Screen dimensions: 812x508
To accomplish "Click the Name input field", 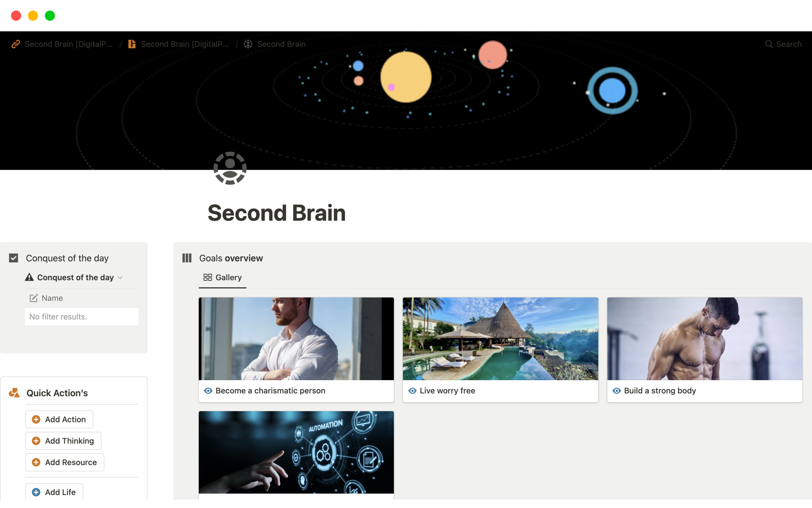I will (52, 298).
